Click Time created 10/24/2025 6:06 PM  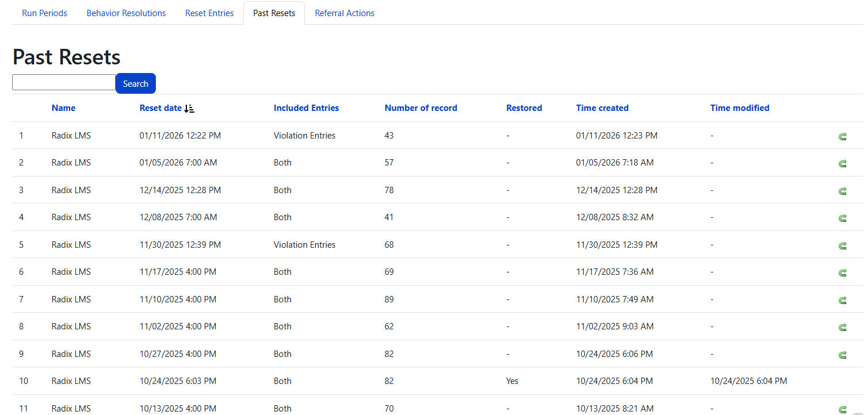tap(614, 354)
